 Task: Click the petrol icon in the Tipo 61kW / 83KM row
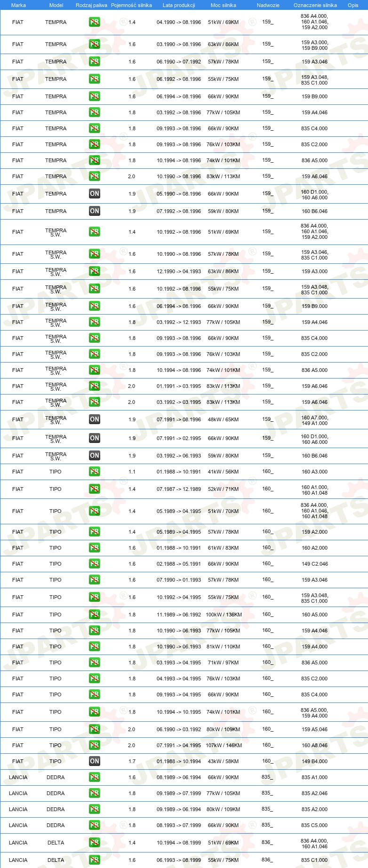pos(95,548)
